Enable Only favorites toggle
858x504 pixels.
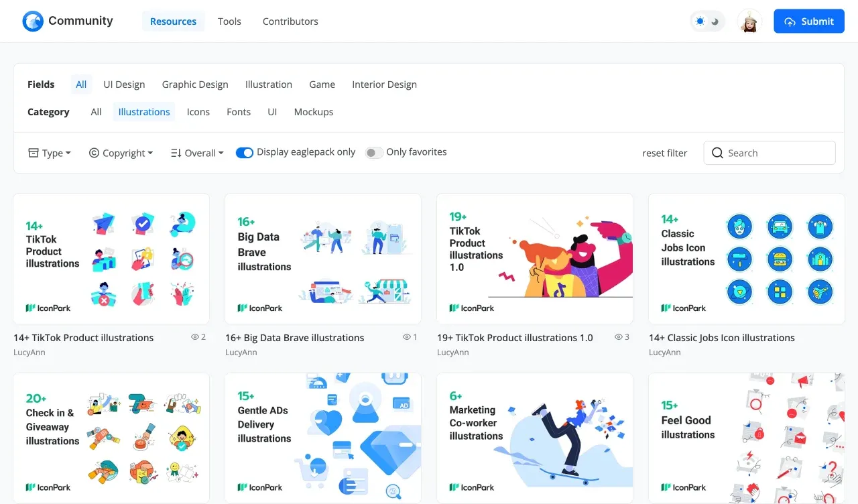tap(374, 153)
